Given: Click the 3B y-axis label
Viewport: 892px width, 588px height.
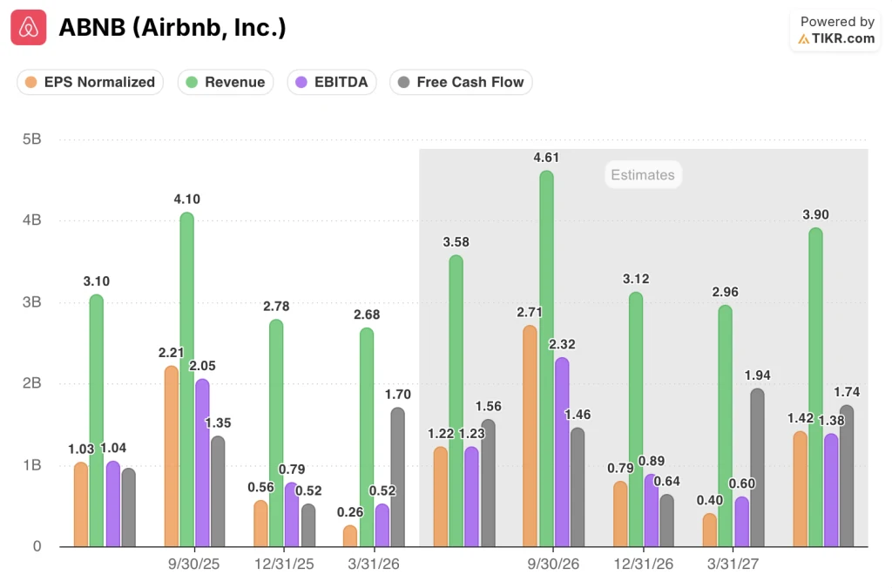Looking at the screenshot, I should 32,302.
